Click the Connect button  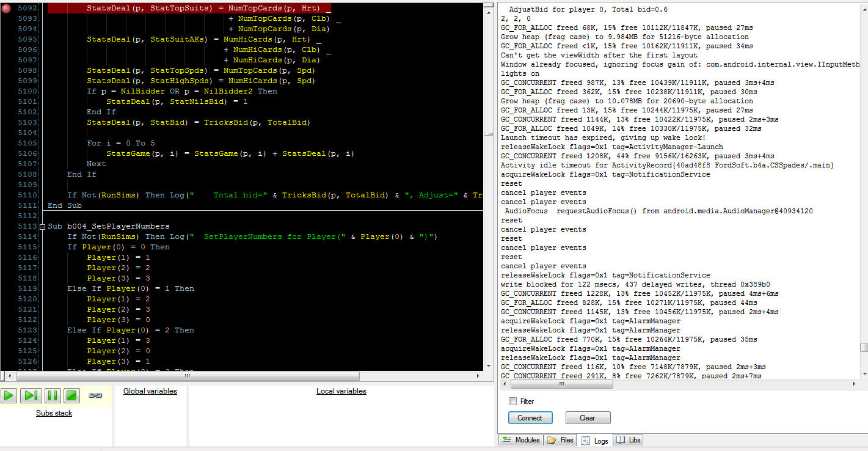click(530, 418)
